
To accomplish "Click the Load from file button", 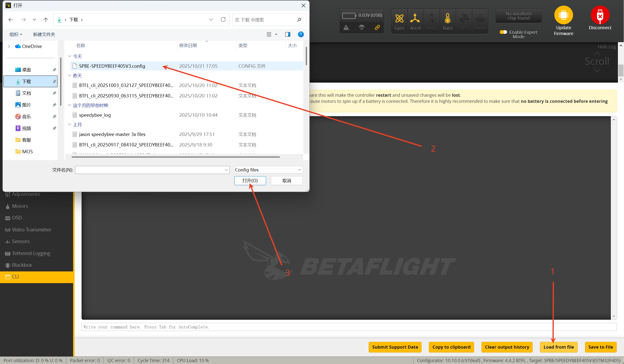I will pos(558,347).
